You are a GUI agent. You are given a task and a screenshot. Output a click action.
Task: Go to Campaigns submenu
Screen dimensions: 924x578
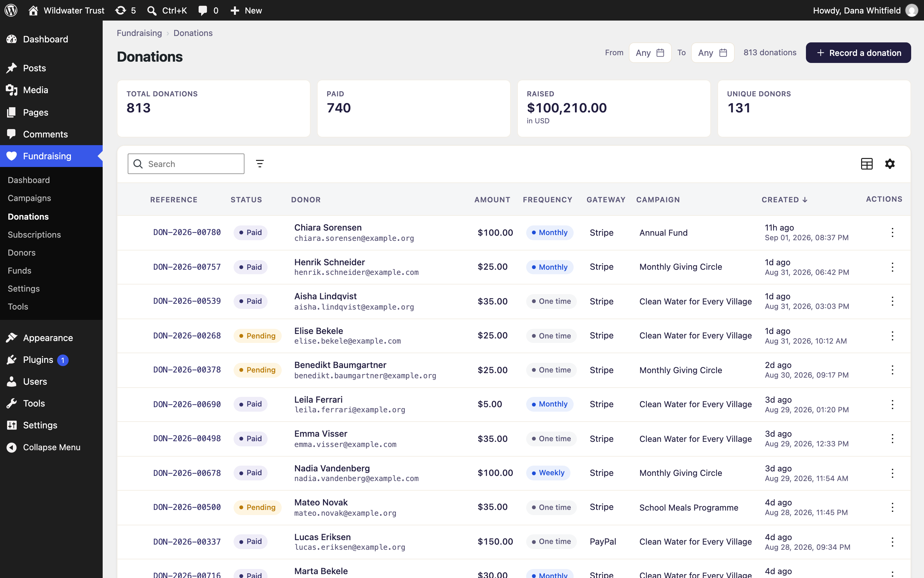tap(30, 198)
